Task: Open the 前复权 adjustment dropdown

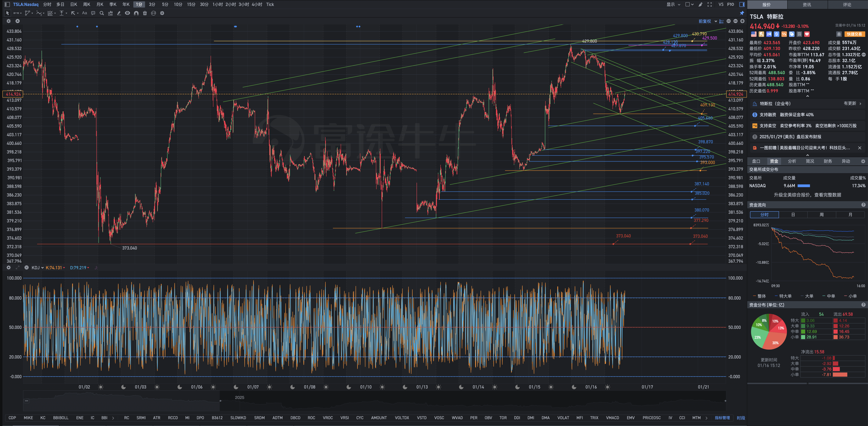Action: coord(708,21)
